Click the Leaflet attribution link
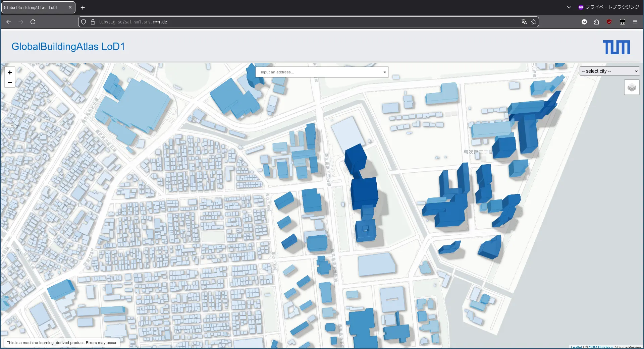This screenshot has height=349, width=644. tap(576, 347)
